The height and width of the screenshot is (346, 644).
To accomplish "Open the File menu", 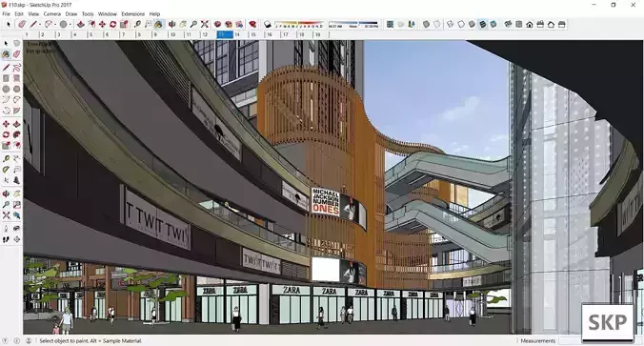I will click(x=6, y=14).
